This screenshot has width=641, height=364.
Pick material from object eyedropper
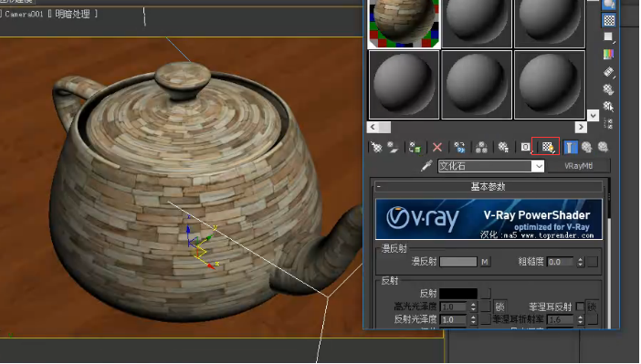426,166
